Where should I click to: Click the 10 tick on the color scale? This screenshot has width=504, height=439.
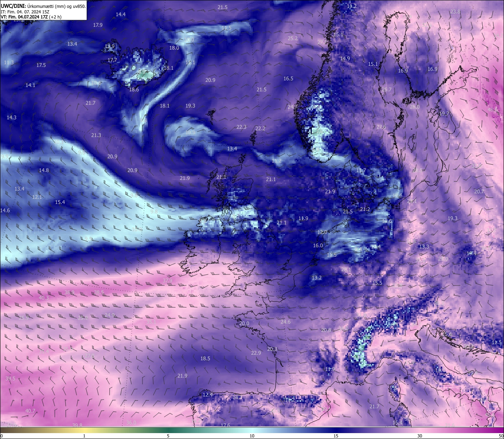pyautogui.click(x=252, y=436)
